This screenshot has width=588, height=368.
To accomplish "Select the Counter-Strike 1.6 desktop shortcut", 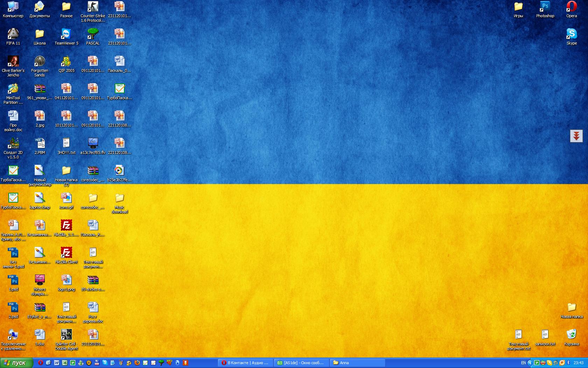I will tap(93, 7).
